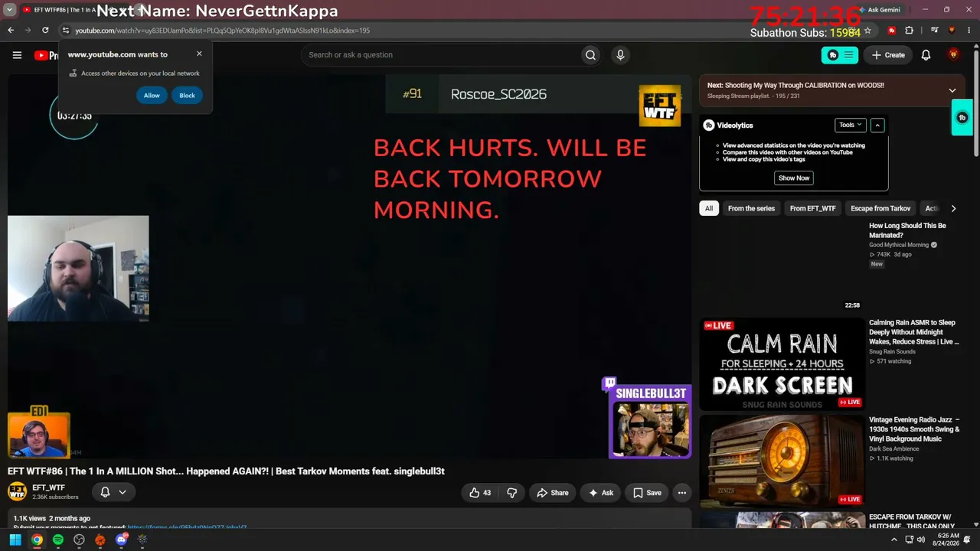Open the Vintage Evening Radio Jazz thumbnail
Image resolution: width=980 pixels, height=551 pixels.
tap(782, 461)
